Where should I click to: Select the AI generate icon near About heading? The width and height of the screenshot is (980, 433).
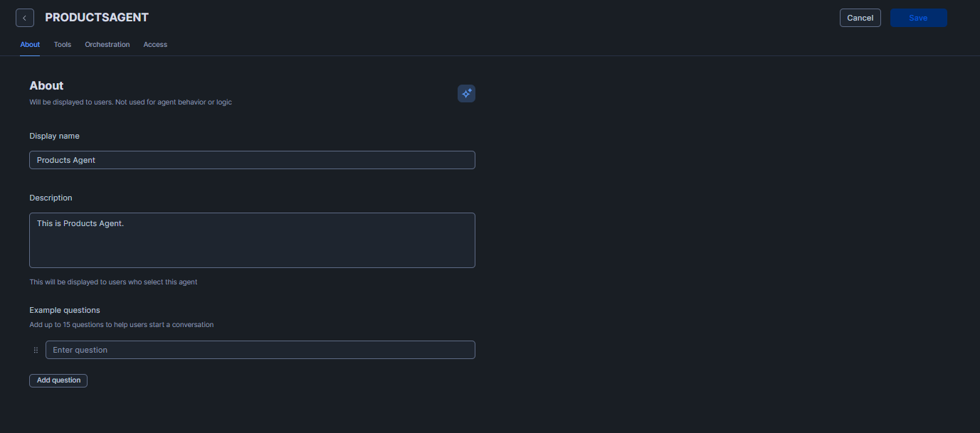point(466,93)
